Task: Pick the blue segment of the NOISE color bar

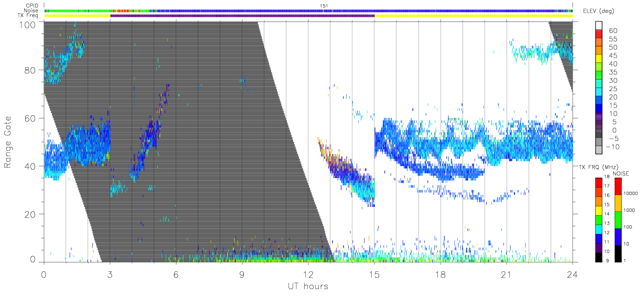Action: pos(618,237)
